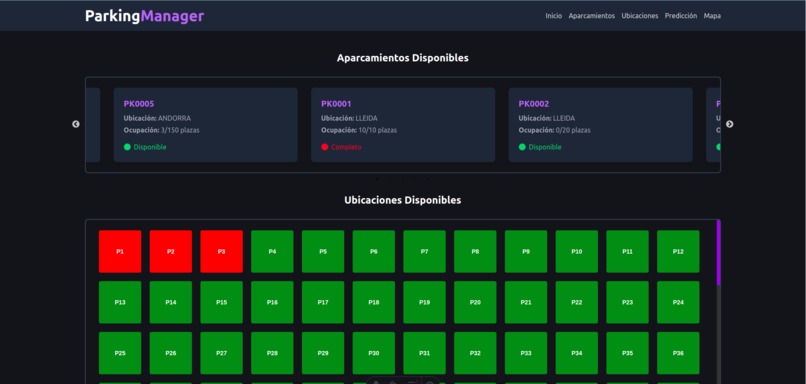806x384 pixels.
Task: Select free parking spot P10
Action: click(577, 251)
